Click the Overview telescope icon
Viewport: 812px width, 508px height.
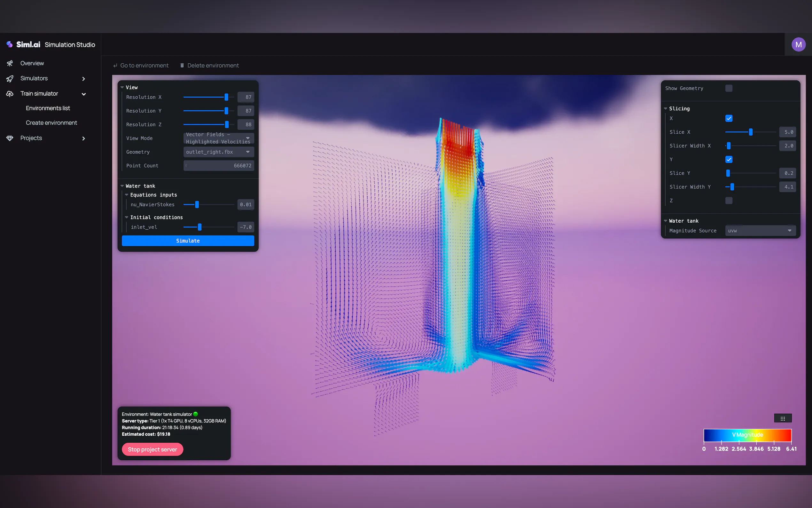coord(10,63)
